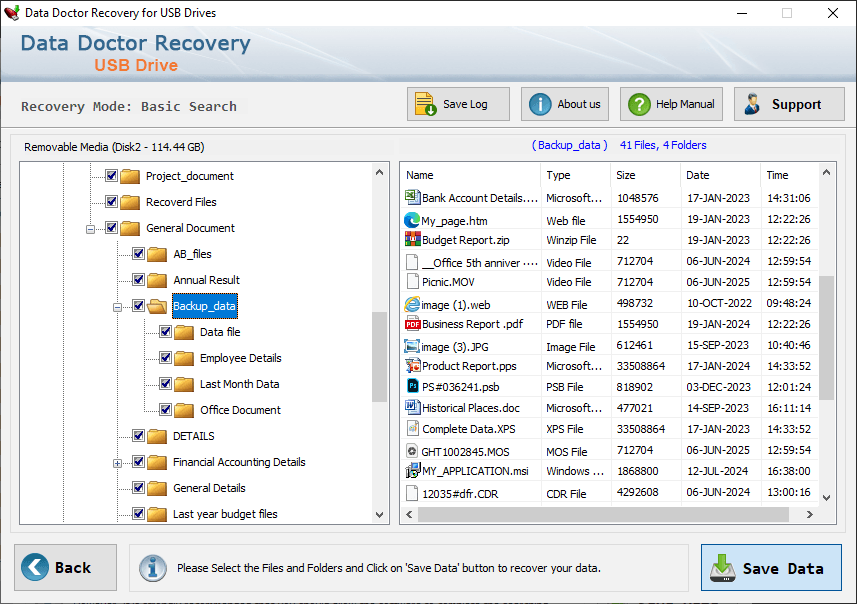Toggle the Data file checkbox
Viewport: 857px width, 604px height.
pyautogui.click(x=165, y=331)
